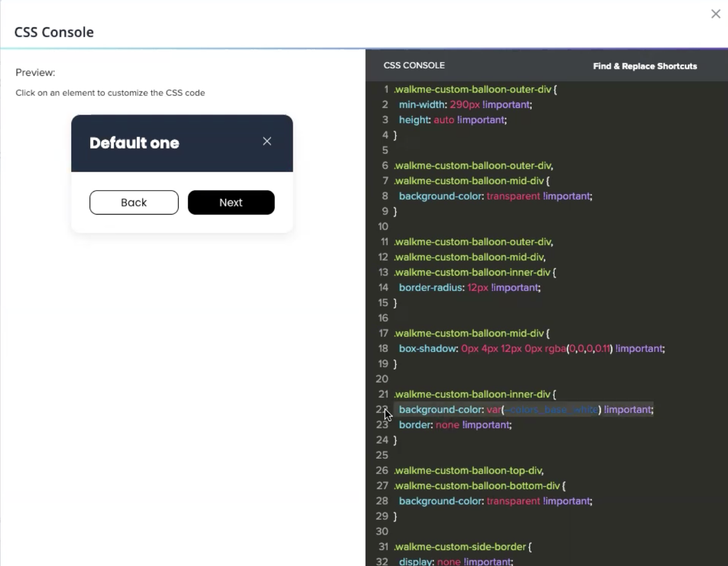The image size is (728, 566).
Task: Click the walkme-custom-side-border selector
Action: tap(460, 547)
